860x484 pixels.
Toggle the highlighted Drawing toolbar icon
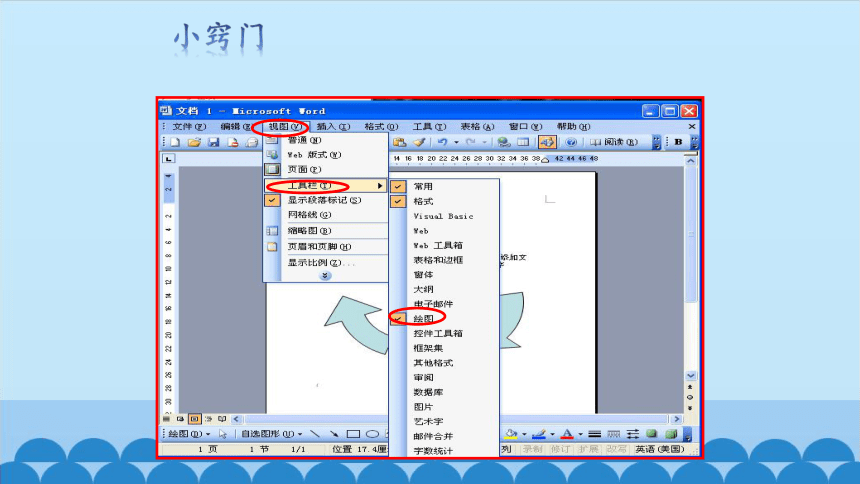tap(547, 142)
